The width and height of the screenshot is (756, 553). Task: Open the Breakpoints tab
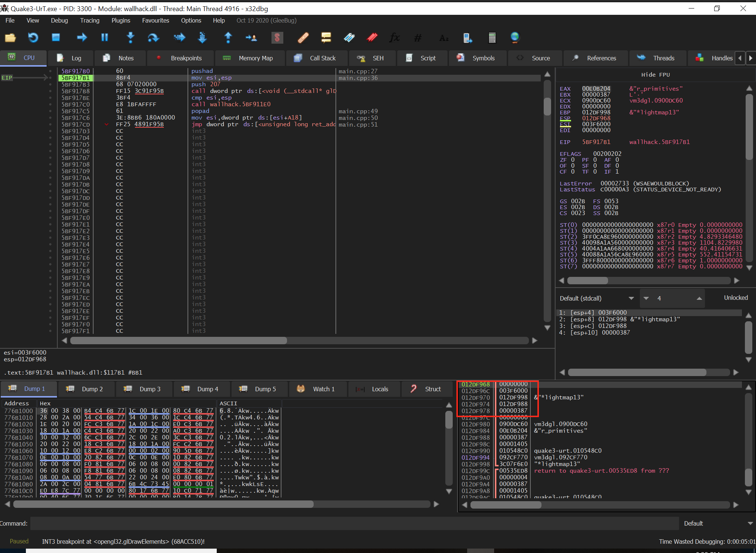180,58
